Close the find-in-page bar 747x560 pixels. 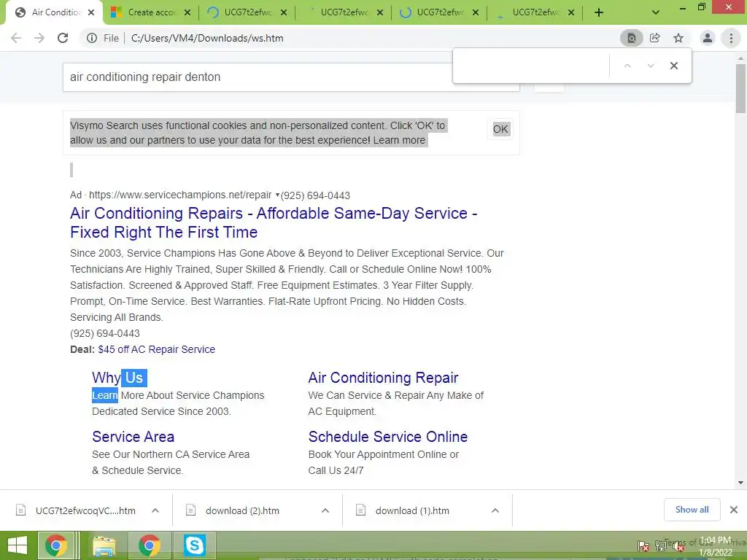pyautogui.click(x=673, y=66)
